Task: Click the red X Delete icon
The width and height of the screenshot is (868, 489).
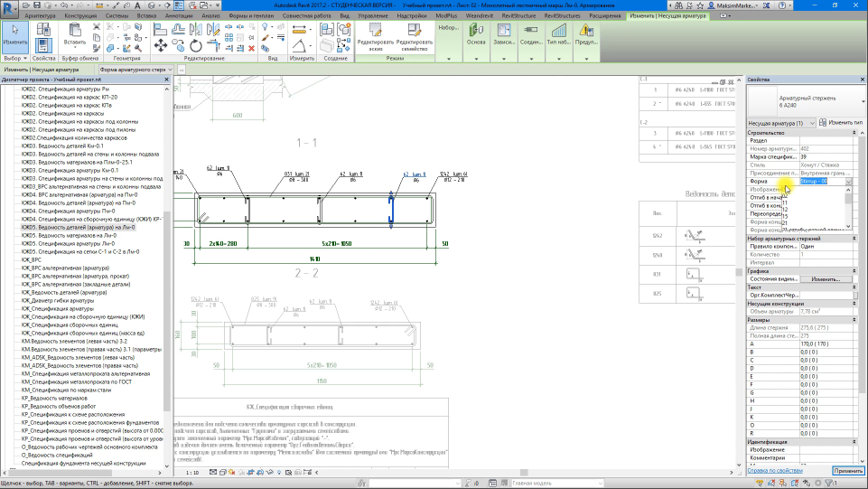Action: [251, 48]
